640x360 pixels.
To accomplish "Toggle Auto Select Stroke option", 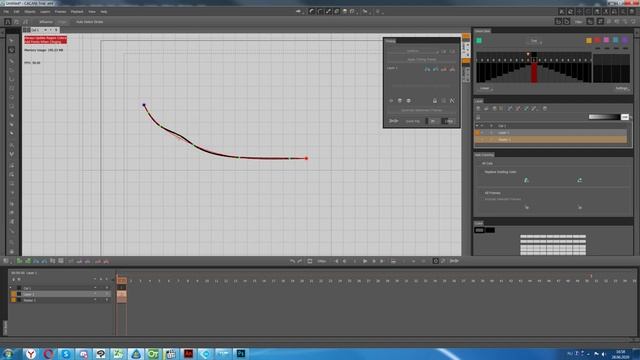I will click(89, 22).
